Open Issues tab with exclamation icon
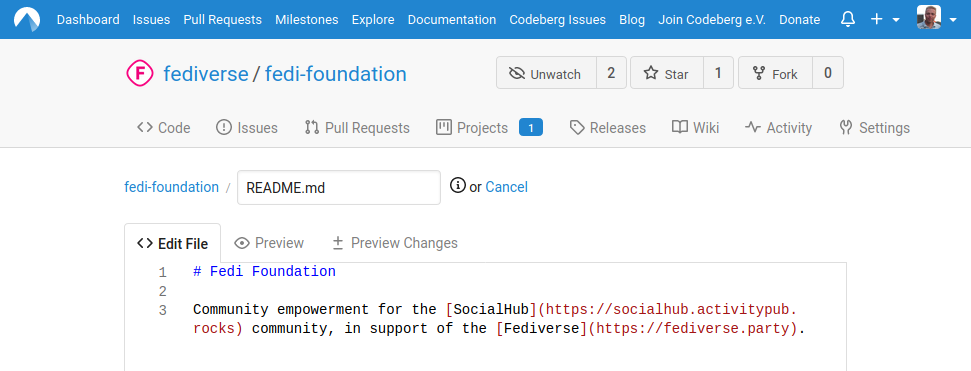This screenshot has width=971, height=371. pos(246,128)
